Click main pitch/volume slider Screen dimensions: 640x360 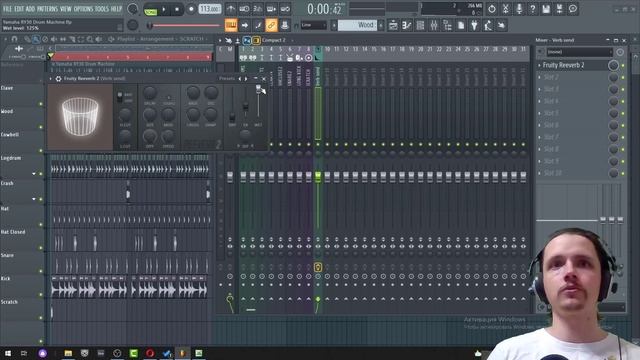point(184,25)
